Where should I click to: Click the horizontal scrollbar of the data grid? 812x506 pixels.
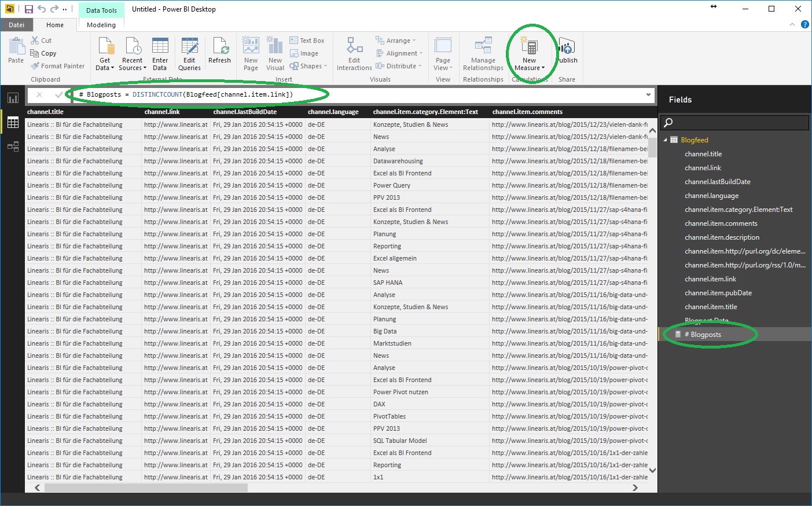(146, 487)
